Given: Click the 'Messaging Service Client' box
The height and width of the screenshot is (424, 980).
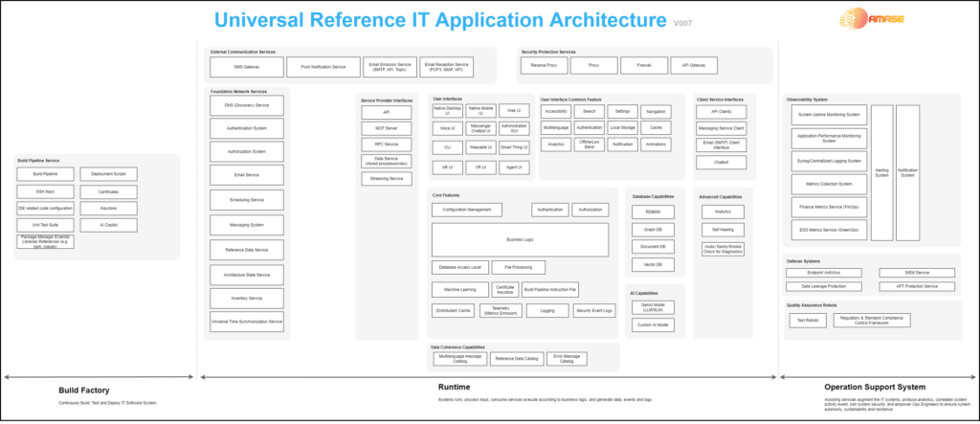Looking at the screenshot, I should (x=722, y=128).
